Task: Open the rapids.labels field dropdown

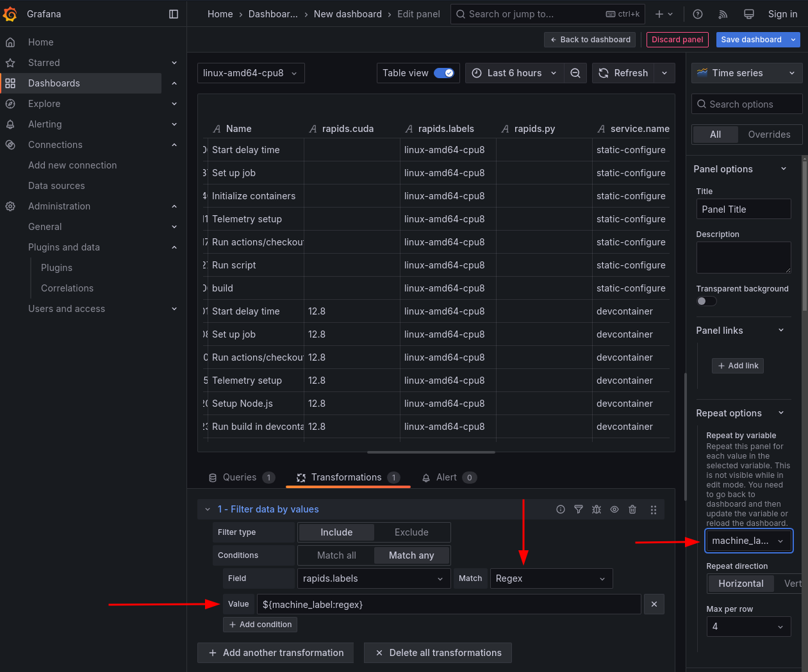Action: pos(374,578)
